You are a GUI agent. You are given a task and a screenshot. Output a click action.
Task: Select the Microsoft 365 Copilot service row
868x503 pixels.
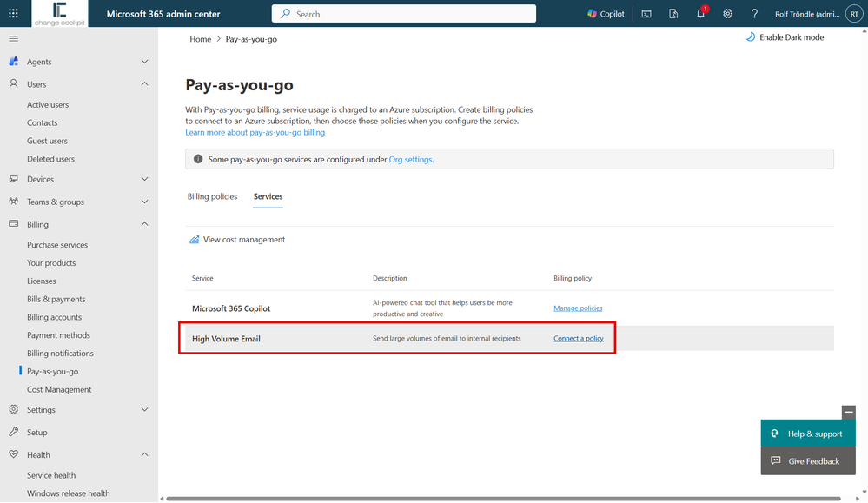coord(509,308)
